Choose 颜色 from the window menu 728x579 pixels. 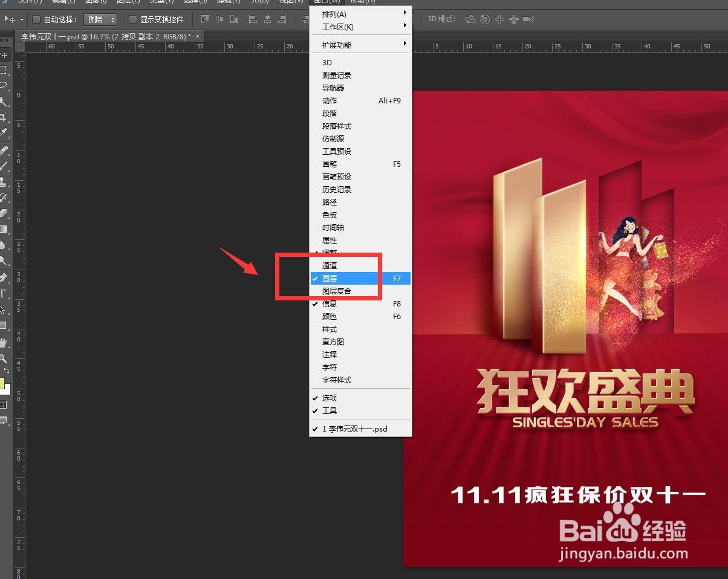point(360,317)
